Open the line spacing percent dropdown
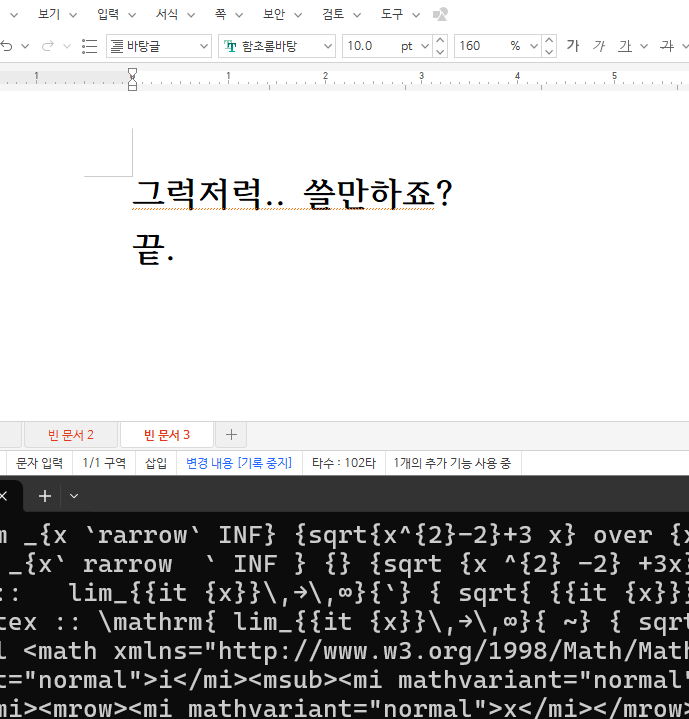The image size is (689, 719). (x=534, y=46)
